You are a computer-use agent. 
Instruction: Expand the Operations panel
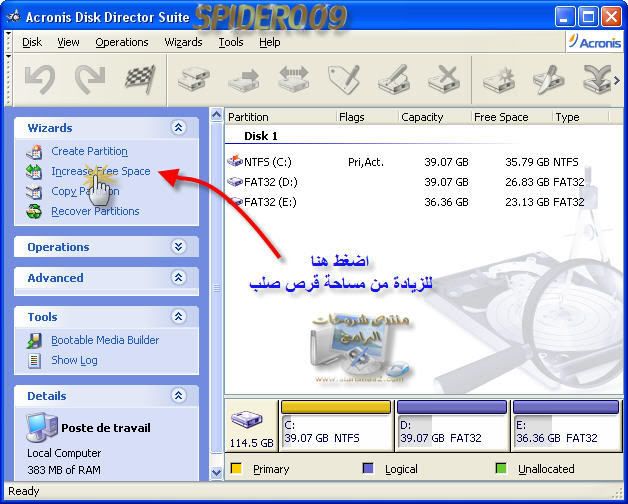coord(178,246)
